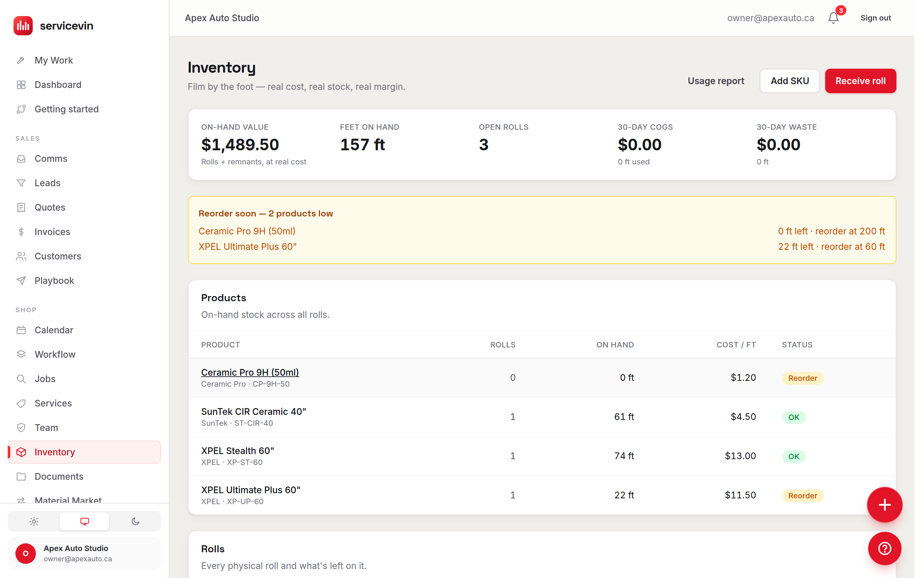924x578 pixels.
Task: Click the $1,489.50 on-hand value
Action: (240, 144)
